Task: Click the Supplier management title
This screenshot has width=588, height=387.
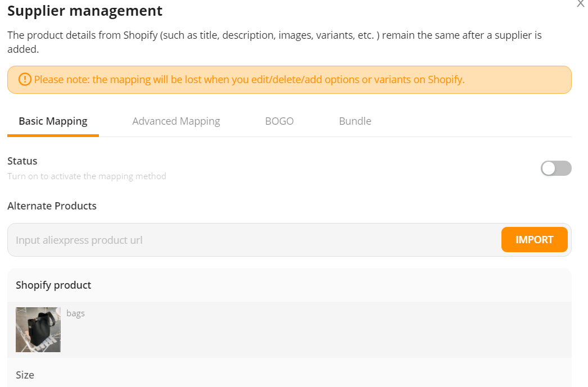Action: tap(85, 11)
